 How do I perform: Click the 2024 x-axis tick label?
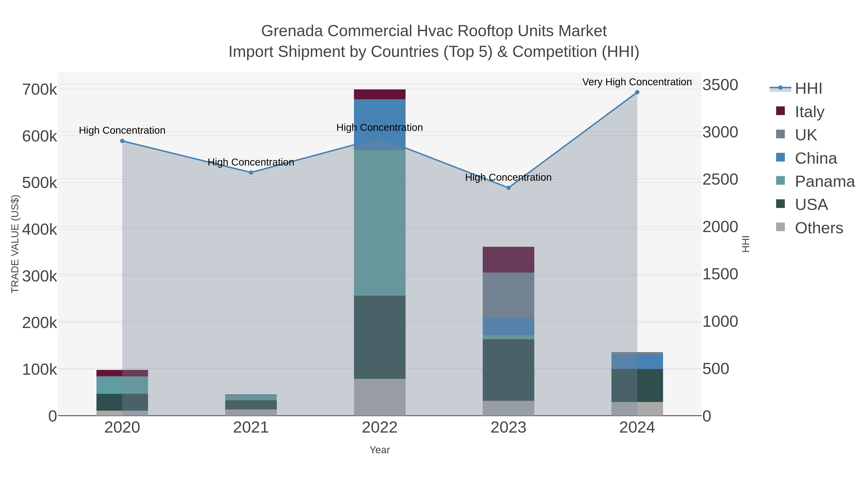click(637, 428)
